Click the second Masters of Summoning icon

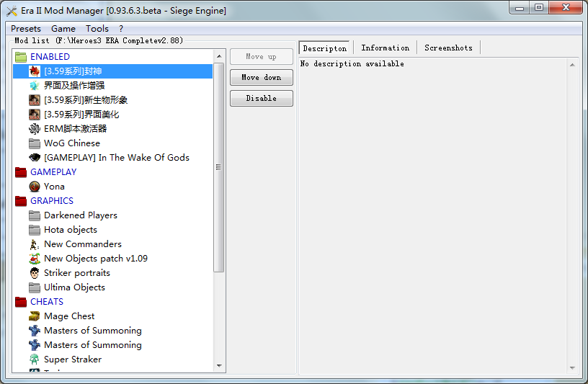pyautogui.click(x=35, y=345)
